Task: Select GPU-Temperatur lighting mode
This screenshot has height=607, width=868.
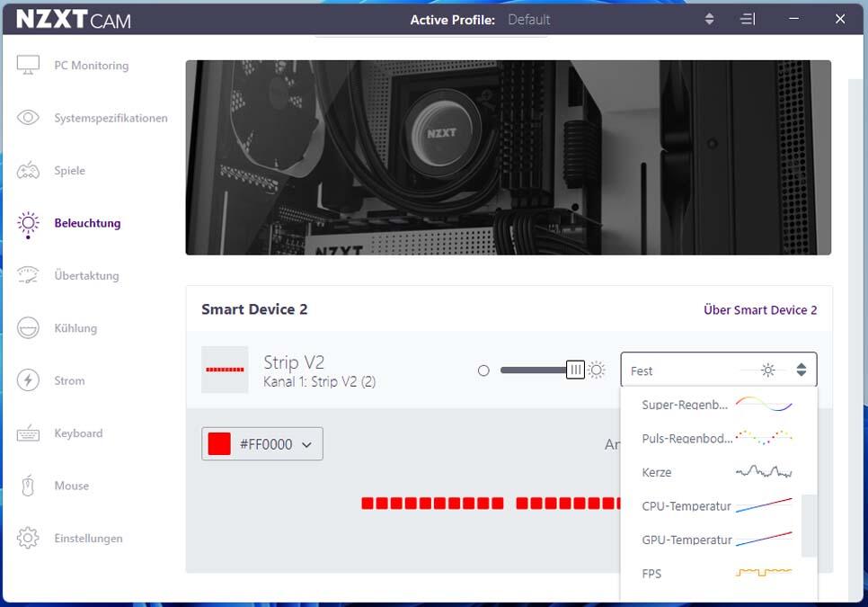Action: tap(719, 540)
